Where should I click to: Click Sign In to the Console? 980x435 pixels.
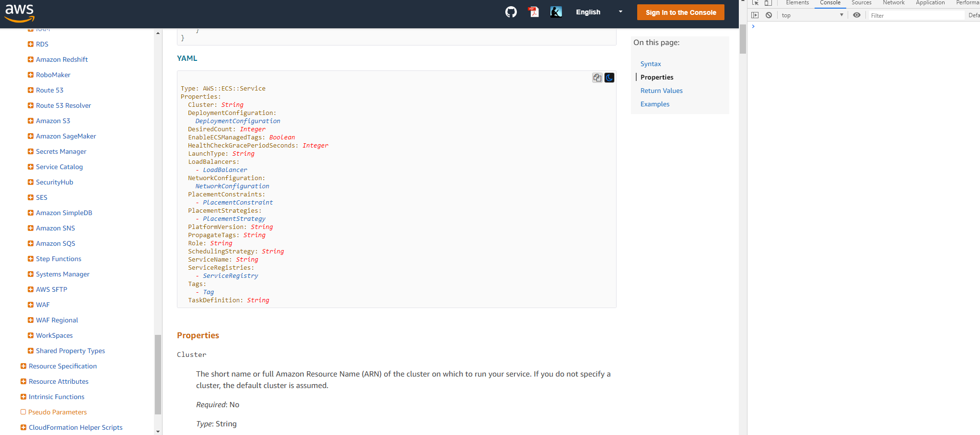pos(680,12)
